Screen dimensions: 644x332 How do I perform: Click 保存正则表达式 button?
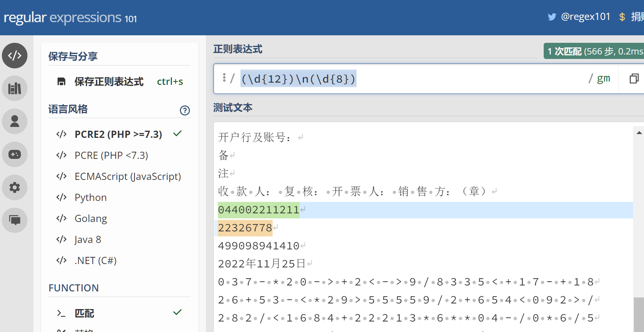tap(109, 81)
